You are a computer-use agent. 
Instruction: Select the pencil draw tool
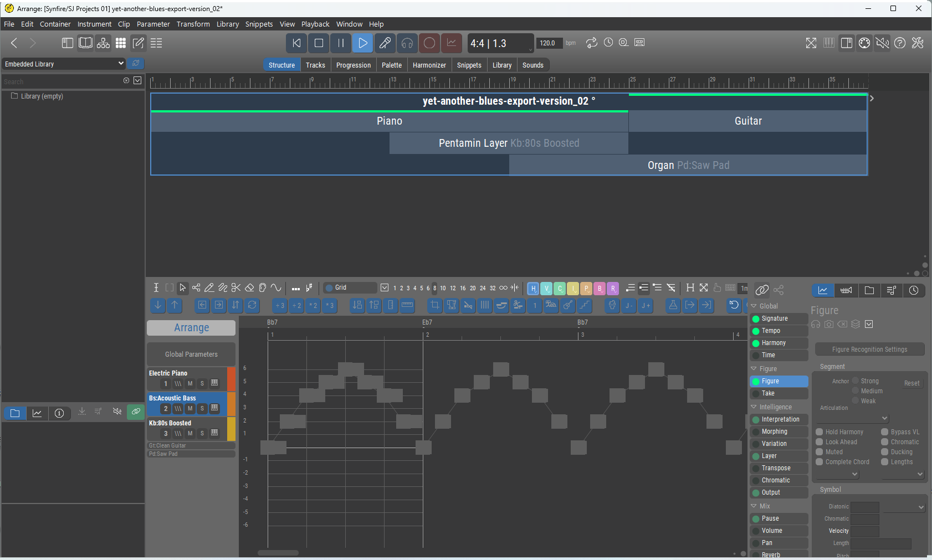point(209,287)
